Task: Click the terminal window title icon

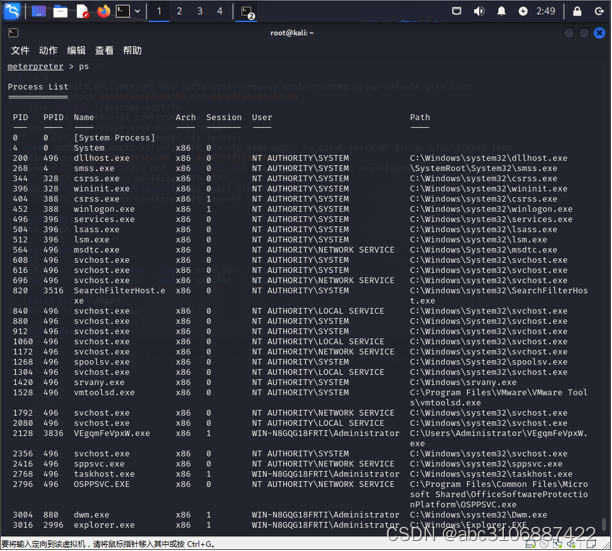Action: 13,33
